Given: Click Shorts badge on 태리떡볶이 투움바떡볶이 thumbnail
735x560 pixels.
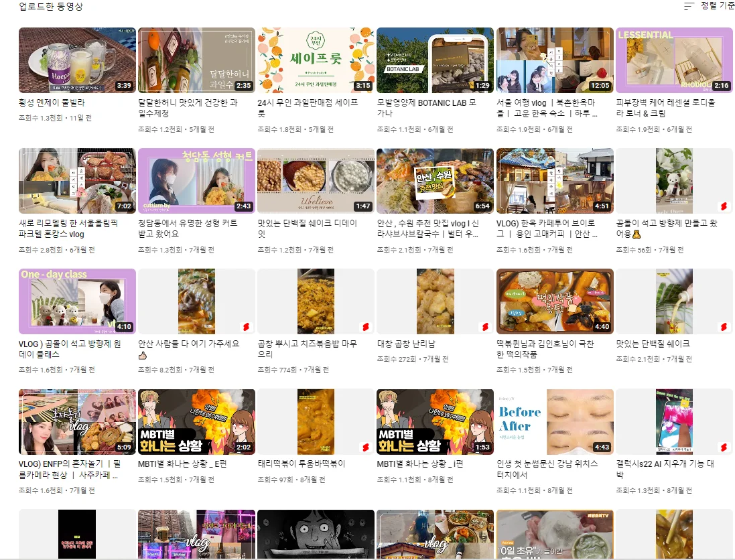Looking at the screenshot, I should click(366, 447).
